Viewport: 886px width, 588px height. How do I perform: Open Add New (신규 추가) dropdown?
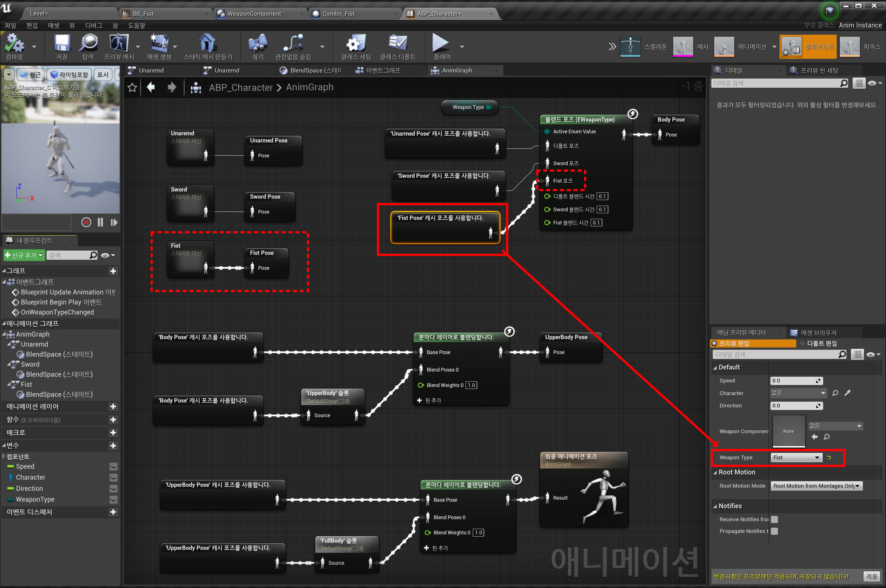pos(24,255)
